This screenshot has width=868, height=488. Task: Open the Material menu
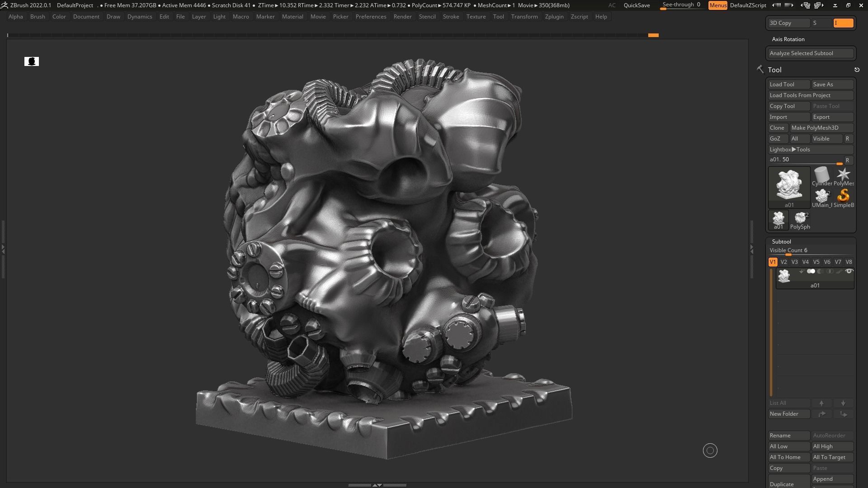pos(292,17)
